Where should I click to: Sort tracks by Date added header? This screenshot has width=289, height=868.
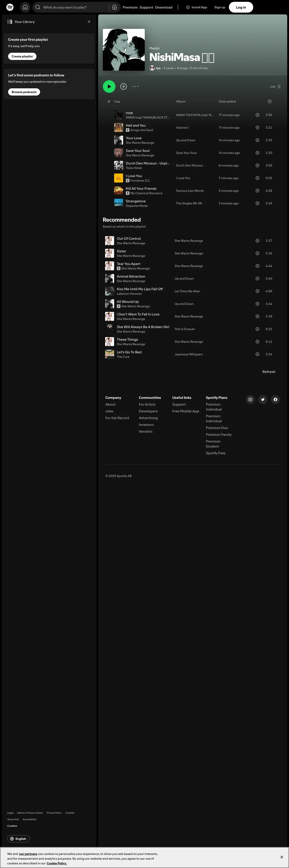tap(227, 101)
